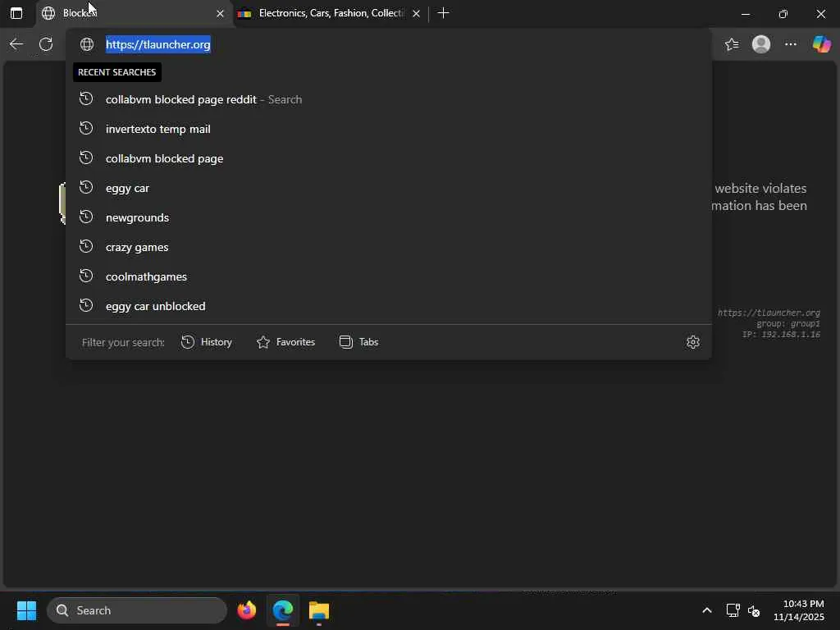The image size is (840, 630).
Task: Select 'collabvm blocked page reddit' suggestion
Action: [x=388, y=99]
